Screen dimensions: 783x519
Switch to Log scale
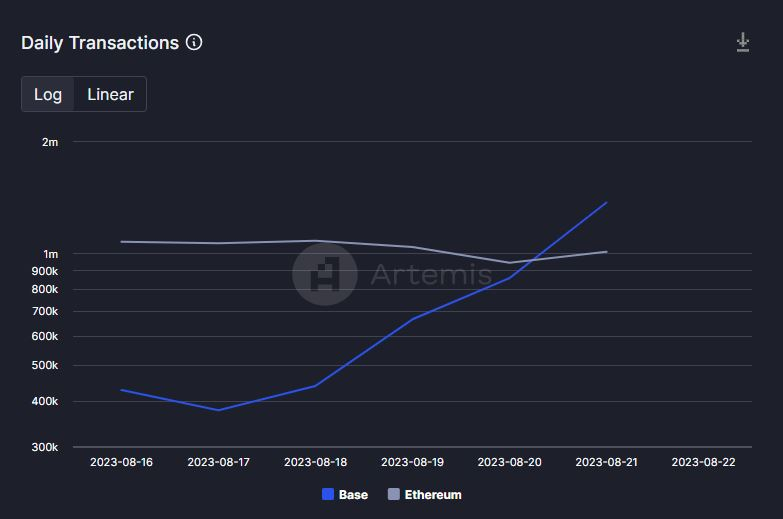tap(48, 94)
